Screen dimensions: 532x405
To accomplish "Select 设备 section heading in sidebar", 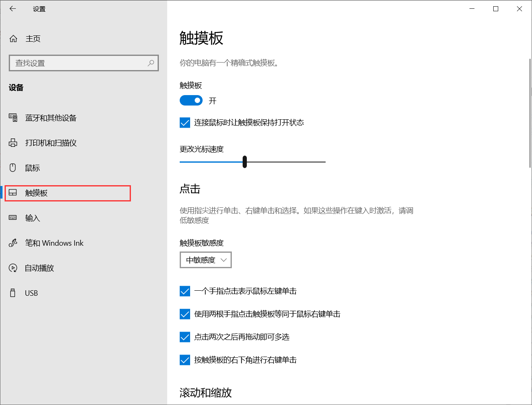I will click(16, 88).
